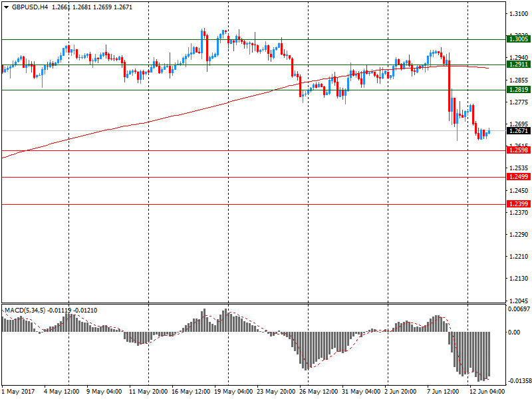Click the 23 May 20:00 time label

(x=276, y=392)
